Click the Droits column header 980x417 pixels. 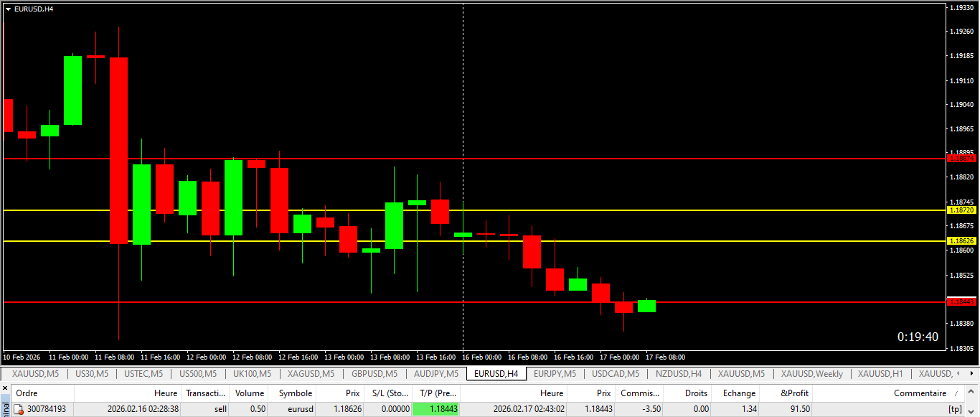coord(687,393)
